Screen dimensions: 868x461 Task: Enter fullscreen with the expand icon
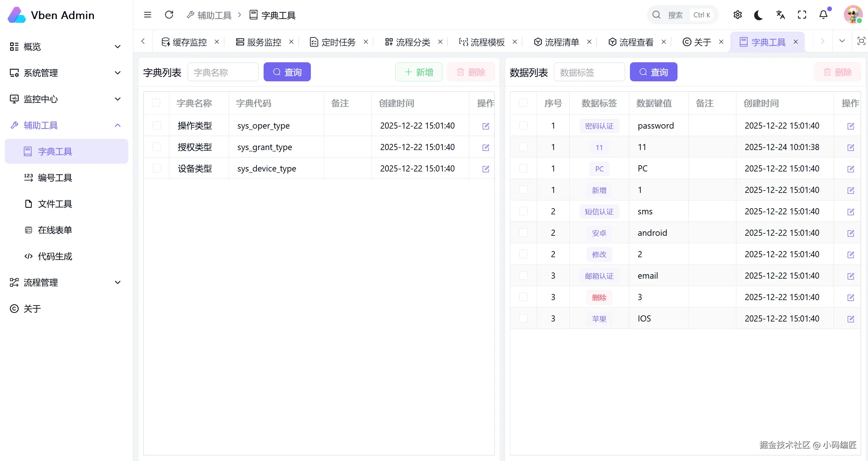pyautogui.click(x=802, y=15)
